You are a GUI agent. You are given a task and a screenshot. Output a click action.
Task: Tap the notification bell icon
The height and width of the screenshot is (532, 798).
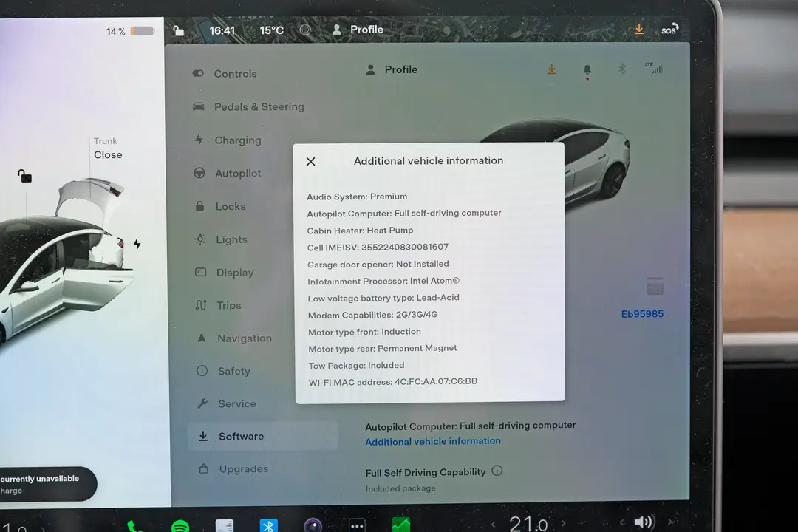coord(587,69)
